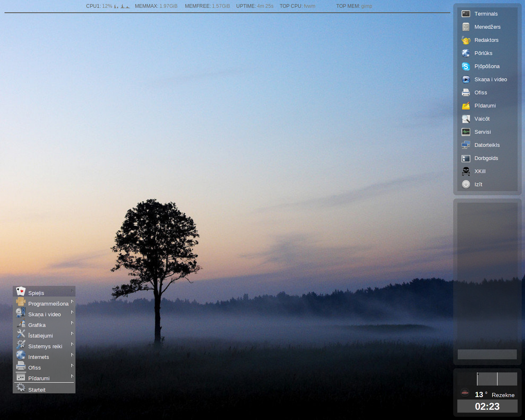Click the TOP CPU: fvwm readout
This screenshot has height=420, width=525.
[x=297, y=6]
